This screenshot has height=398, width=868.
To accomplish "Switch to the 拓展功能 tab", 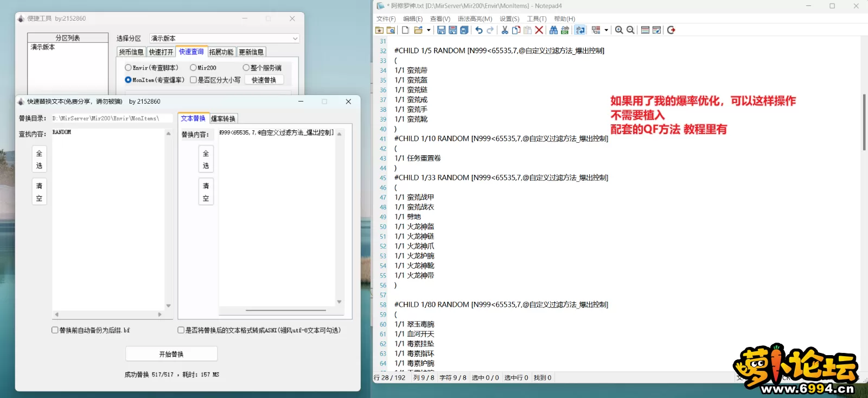I will click(221, 52).
